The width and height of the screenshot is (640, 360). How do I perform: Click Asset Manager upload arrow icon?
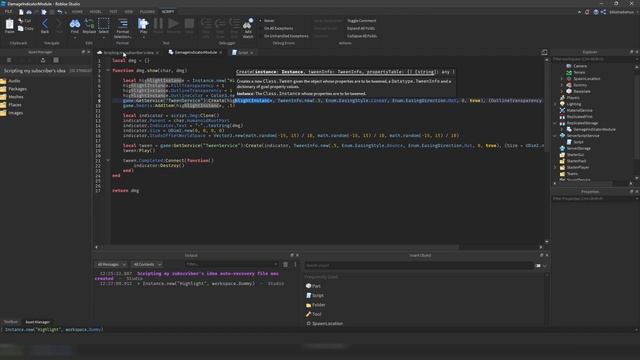pos(43,60)
